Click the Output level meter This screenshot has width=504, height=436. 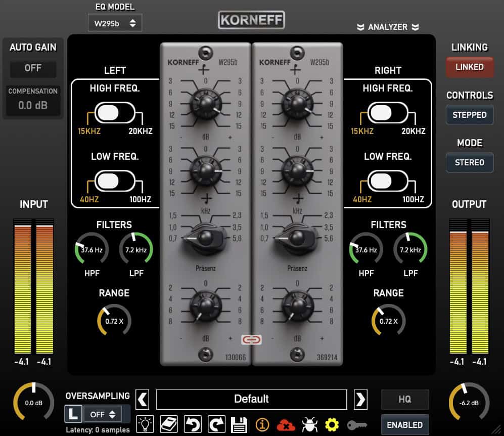click(x=469, y=286)
